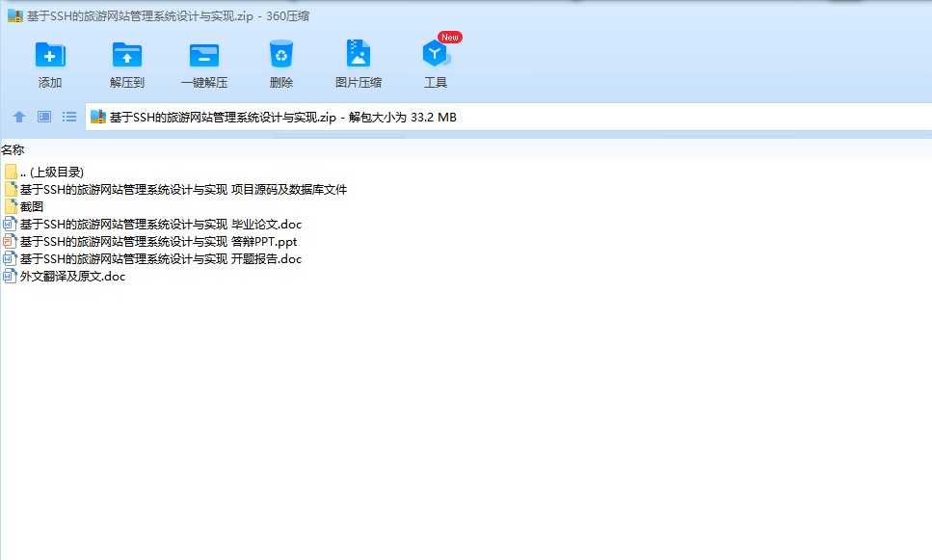Select the .. (上级目录) parent directory row
Screen dimensions: 932x560
[43, 173]
